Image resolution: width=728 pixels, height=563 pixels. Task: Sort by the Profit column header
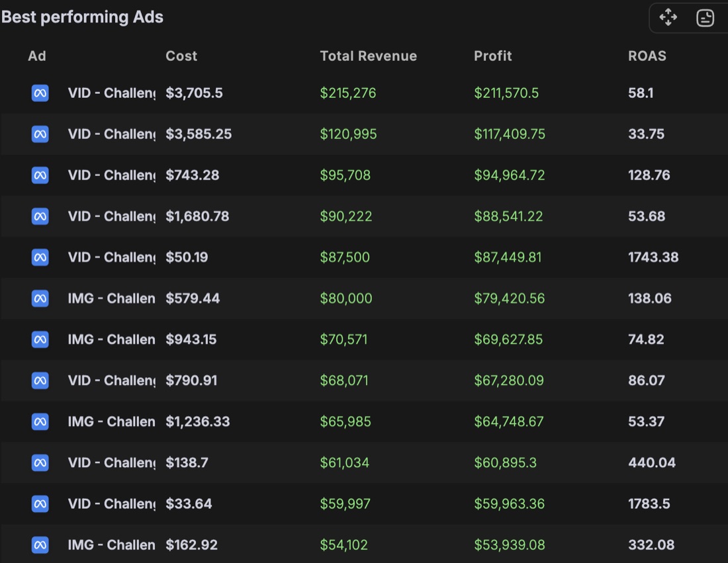(x=492, y=56)
